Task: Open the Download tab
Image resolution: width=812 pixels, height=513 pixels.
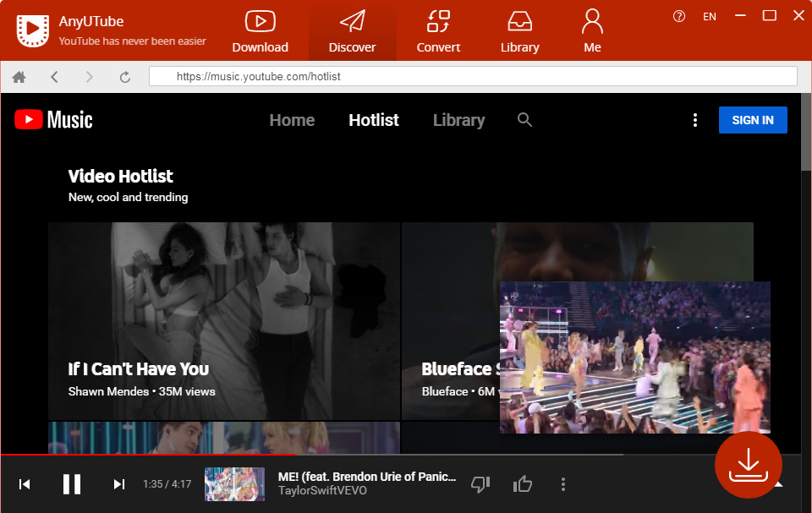Action: coord(260,31)
